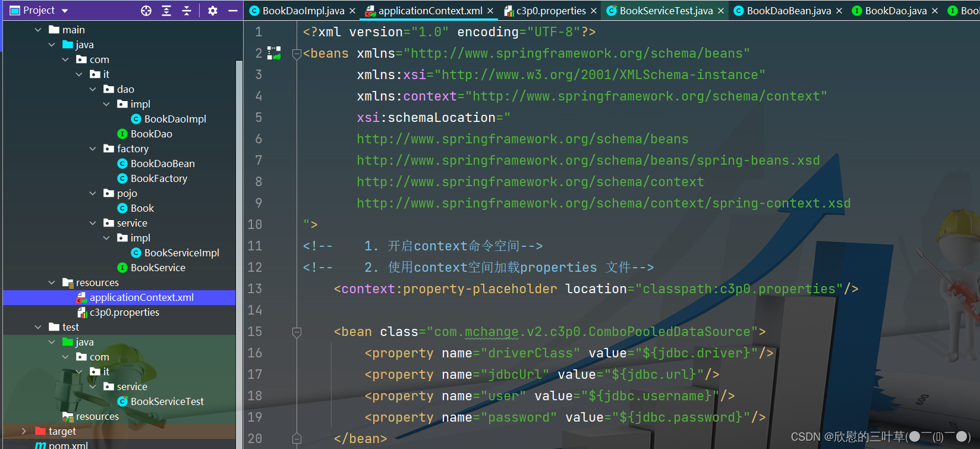Collapse the dao package chevron
The width and height of the screenshot is (980, 449).
click(93, 89)
